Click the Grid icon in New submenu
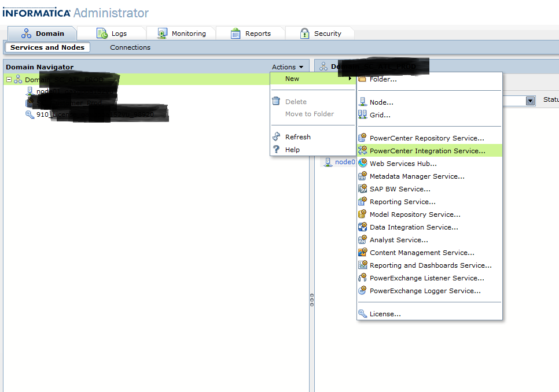Screen dimensions: 559x392 [363, 115]
